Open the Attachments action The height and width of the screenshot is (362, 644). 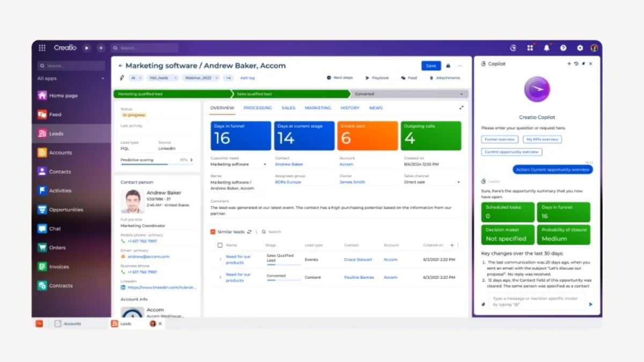(444, 78)
